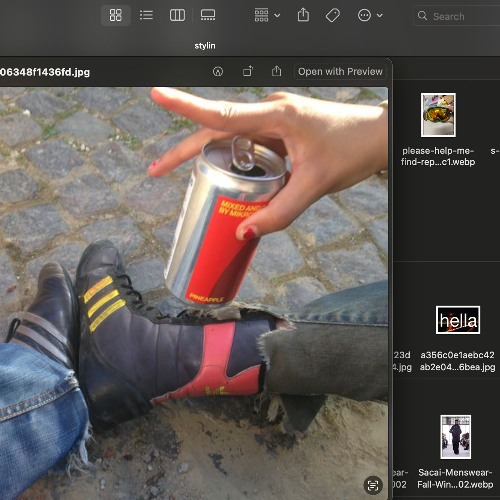Click the Live Text icon on the photo
The image size is (500, 500).
[x=373, y=485]
